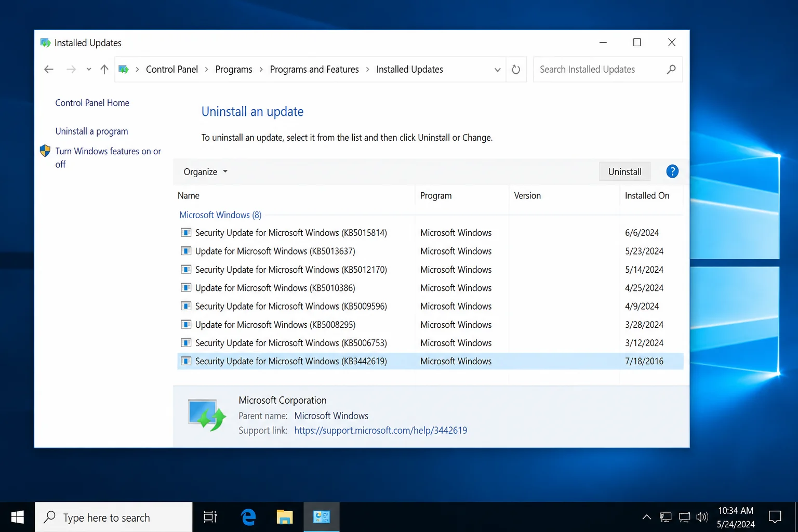Click the update details pane icon
798x532 pixels.
click(x=207, y=415)
